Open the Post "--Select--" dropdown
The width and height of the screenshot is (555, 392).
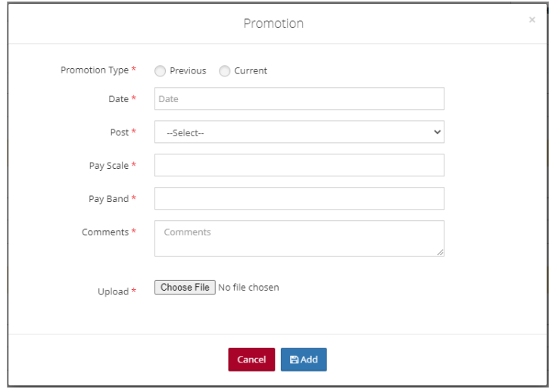click(x=299, y=132)
